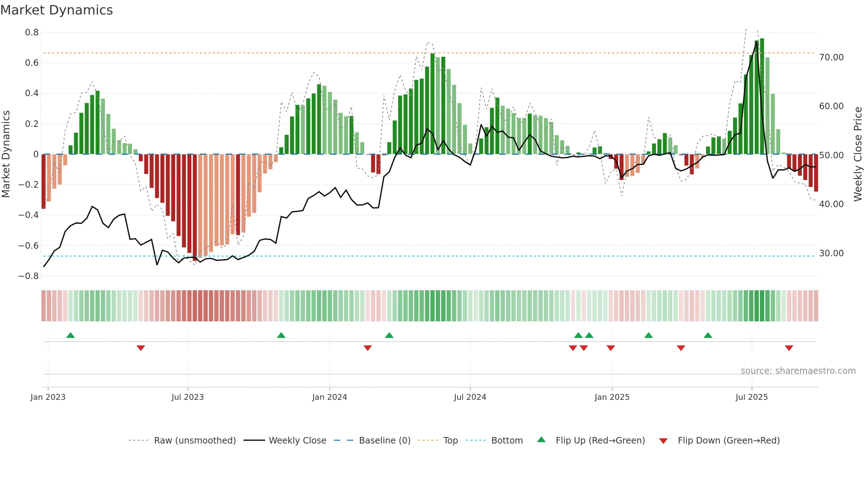Screen dimensions: 868x488
Task: Click the 70.00 price tick on right axis
Action: pyautogui.click(x=831, y=57)
